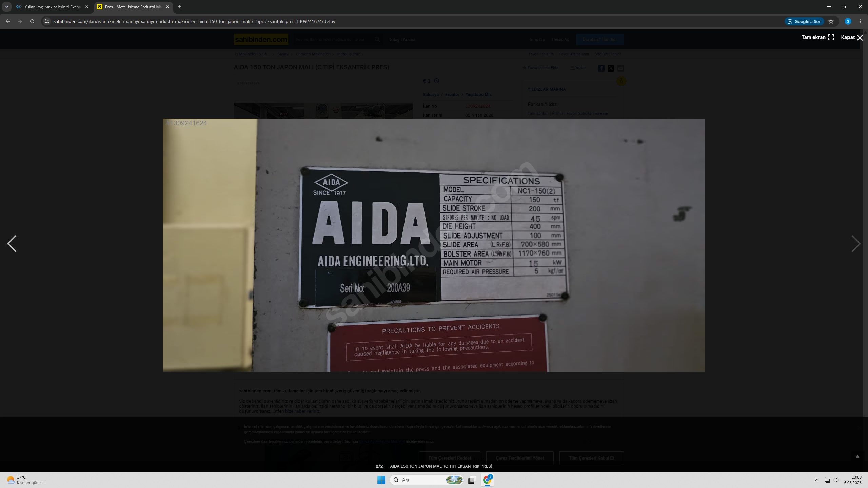Share the listing on Facebook
Viewport: 868px width, 488px height.
pos(601,68)
